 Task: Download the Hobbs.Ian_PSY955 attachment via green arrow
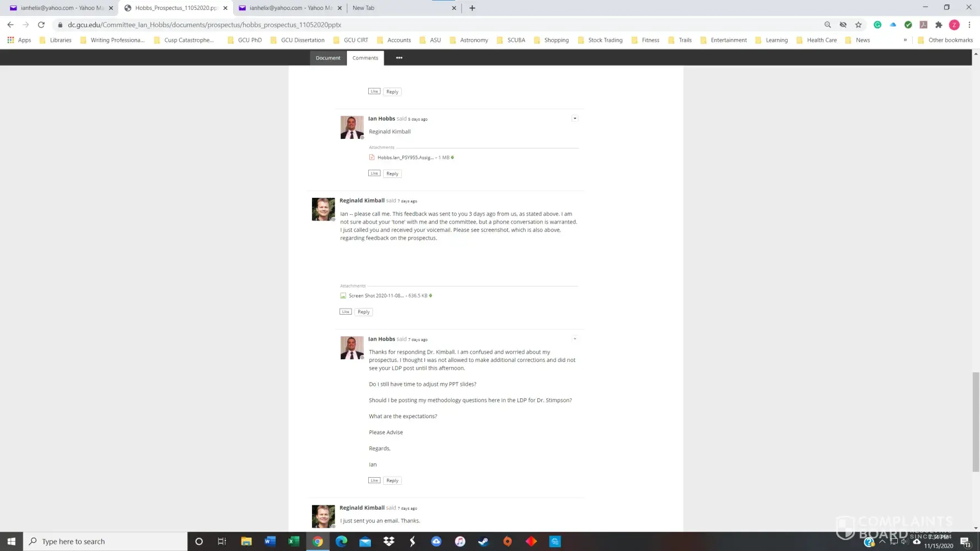point(453,158)
